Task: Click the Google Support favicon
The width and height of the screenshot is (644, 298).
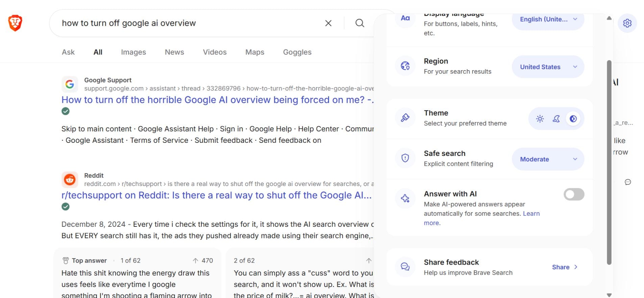Action: click(70, 84)
